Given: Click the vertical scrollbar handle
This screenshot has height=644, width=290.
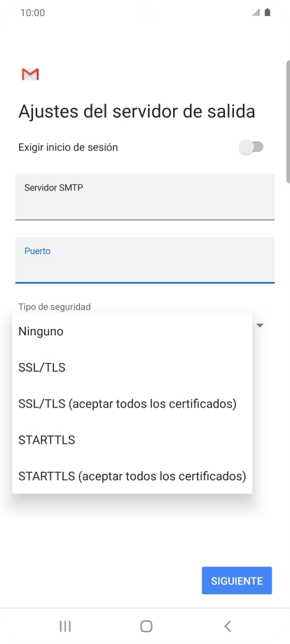Looking at the screenshot, I should pos(288,122).
